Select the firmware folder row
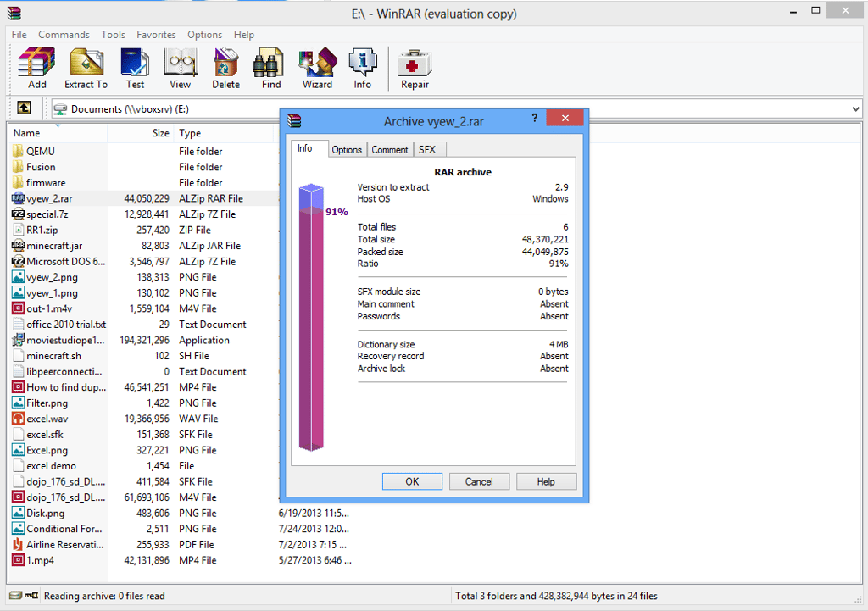 click(144, 183)
